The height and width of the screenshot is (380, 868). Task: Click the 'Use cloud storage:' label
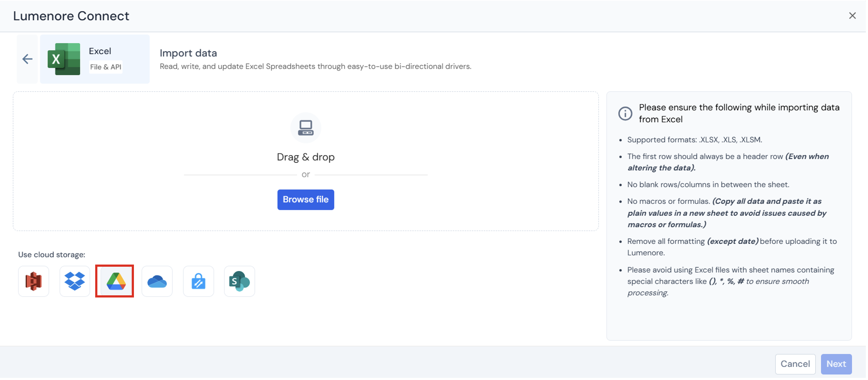pos(52,255)
